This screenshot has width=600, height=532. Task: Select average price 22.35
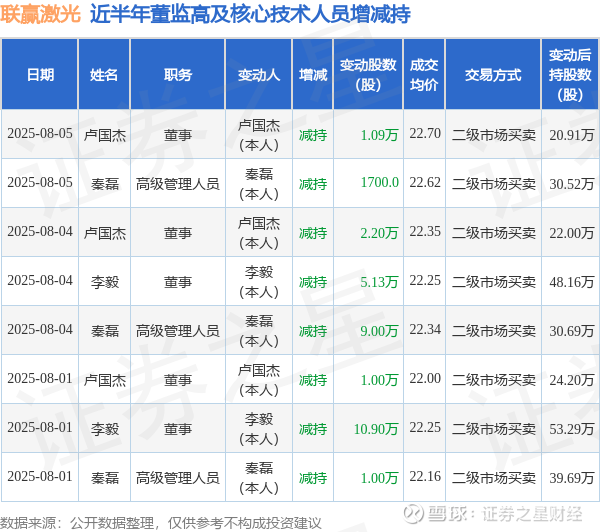tap(425, 232)
